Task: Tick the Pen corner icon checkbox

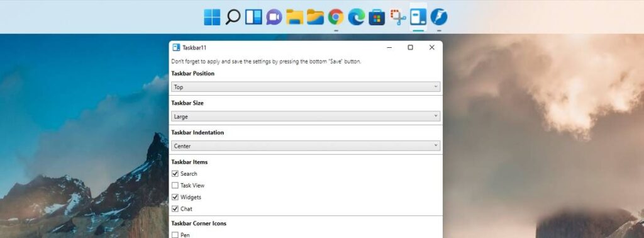Action: pyautogui.click(x=175, y=235)
